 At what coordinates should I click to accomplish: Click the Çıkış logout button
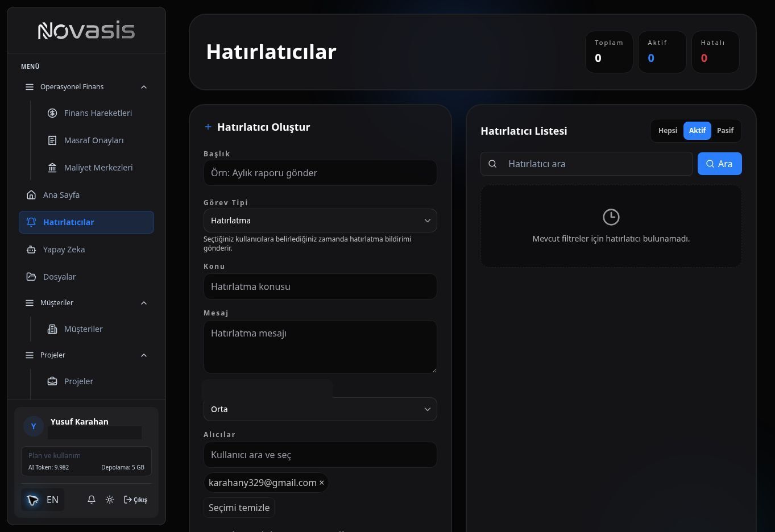(x=135, y=500)
